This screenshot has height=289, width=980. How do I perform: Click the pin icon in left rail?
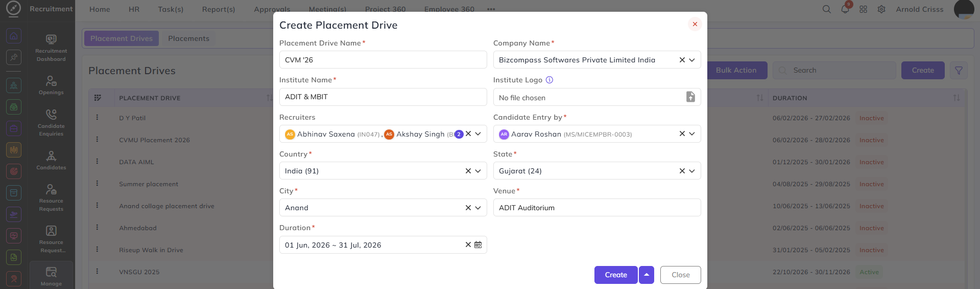click(x=14, y=57)
